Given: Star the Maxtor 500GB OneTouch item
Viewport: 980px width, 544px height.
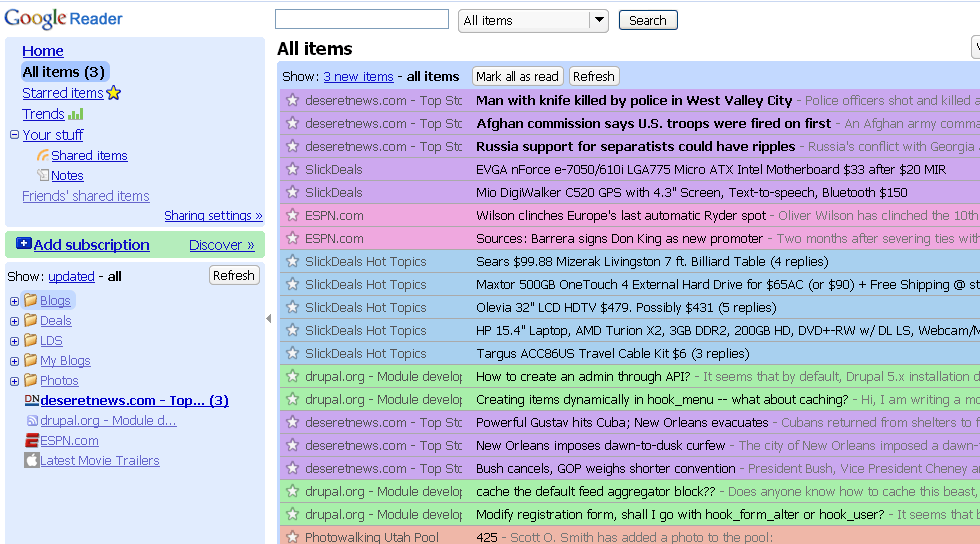Looking at the screenshot, I should (292, 284).
